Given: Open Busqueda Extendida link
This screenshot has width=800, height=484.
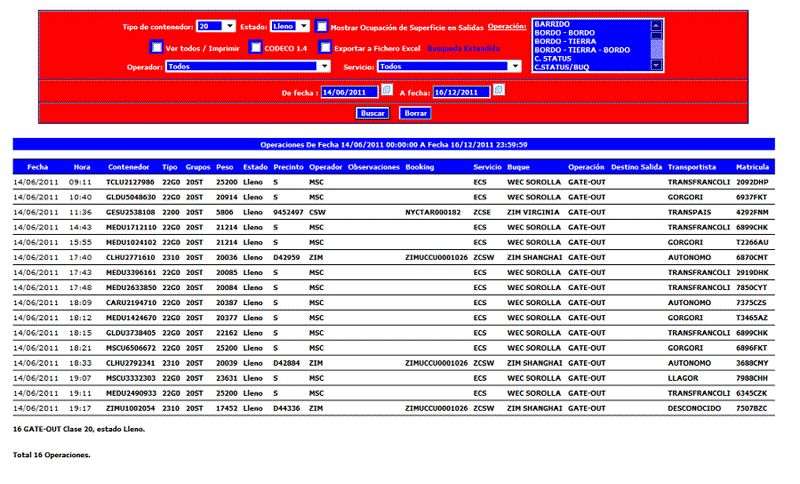Looking at the screenshot, I should coord(463,48).
